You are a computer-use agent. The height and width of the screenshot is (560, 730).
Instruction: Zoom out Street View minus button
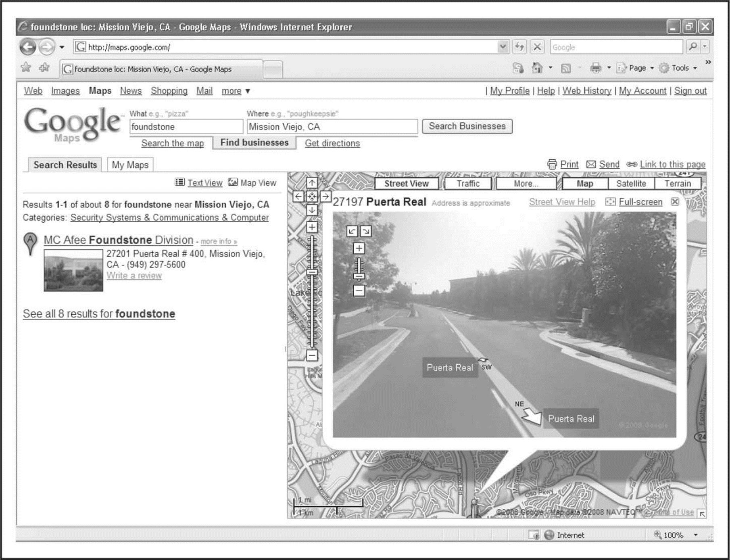(359, 290)
